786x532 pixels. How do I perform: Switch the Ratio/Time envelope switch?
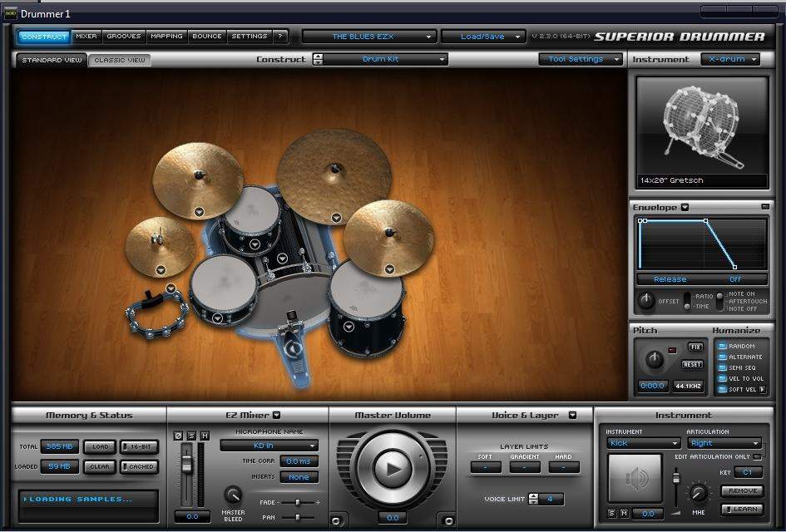687,301
